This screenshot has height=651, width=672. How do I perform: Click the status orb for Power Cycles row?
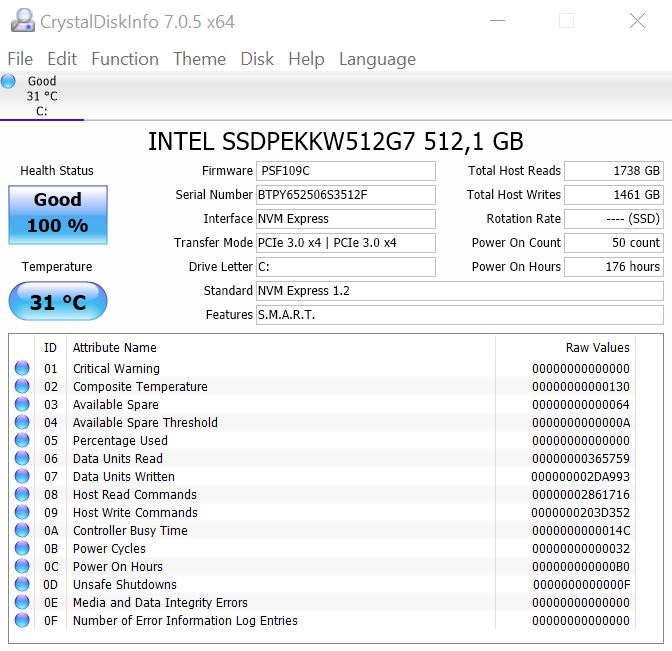22,549
